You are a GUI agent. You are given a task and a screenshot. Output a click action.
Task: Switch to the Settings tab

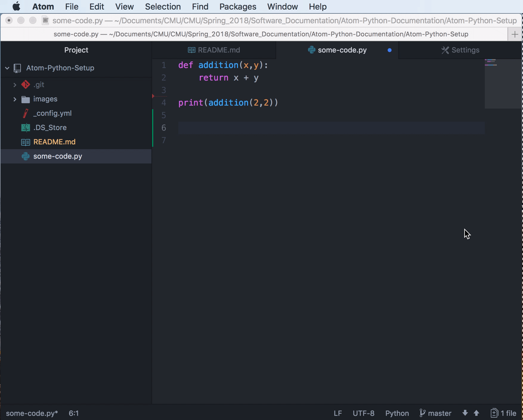pyautogui.click(x=460, y=50)
